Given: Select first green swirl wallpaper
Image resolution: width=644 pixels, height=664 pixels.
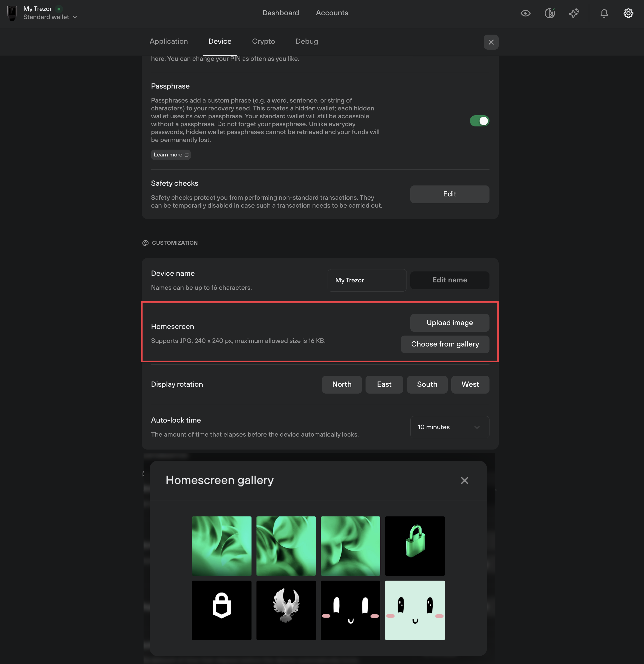Looking at the screenshot, I should [x=222, y=546].
